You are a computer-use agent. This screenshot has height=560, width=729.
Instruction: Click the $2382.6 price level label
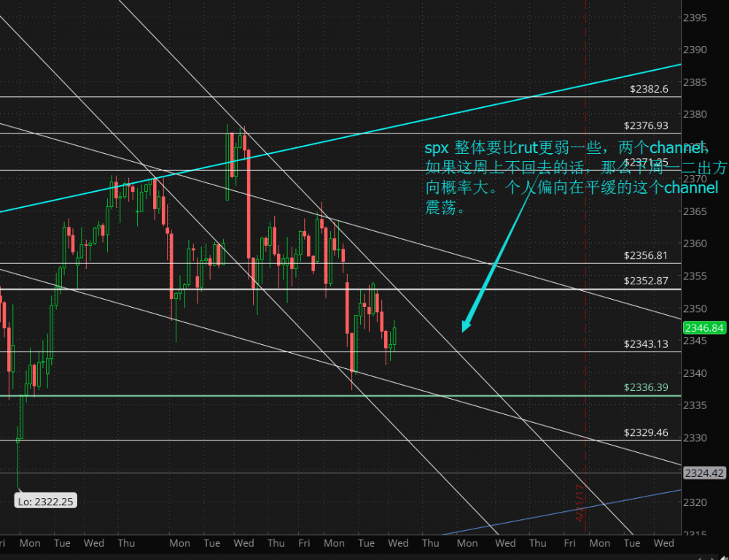pyautogui.click(x=649, y=89)
